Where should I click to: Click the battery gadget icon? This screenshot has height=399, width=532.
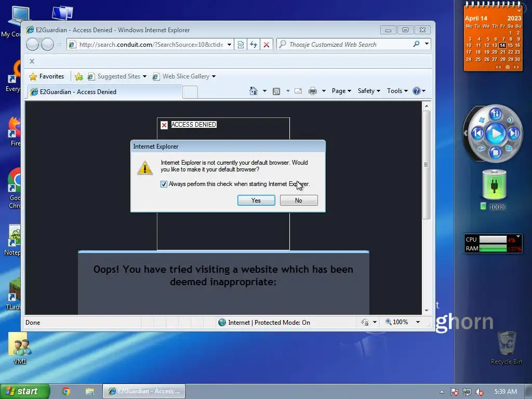coord(494,184)
